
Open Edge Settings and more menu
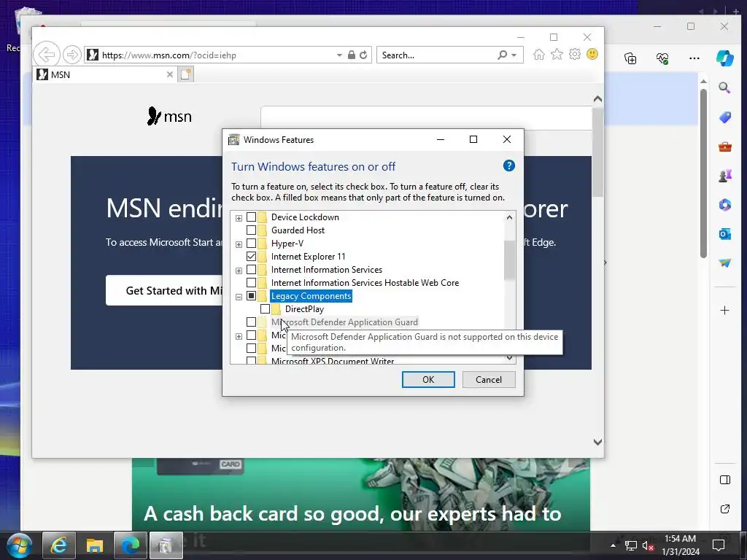click(x=694, y=58)
